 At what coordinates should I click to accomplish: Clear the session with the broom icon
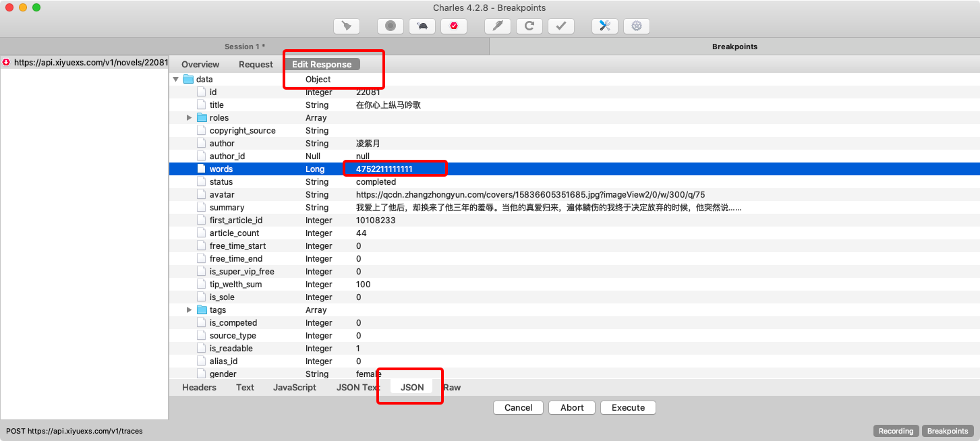(x=346, y=26)
